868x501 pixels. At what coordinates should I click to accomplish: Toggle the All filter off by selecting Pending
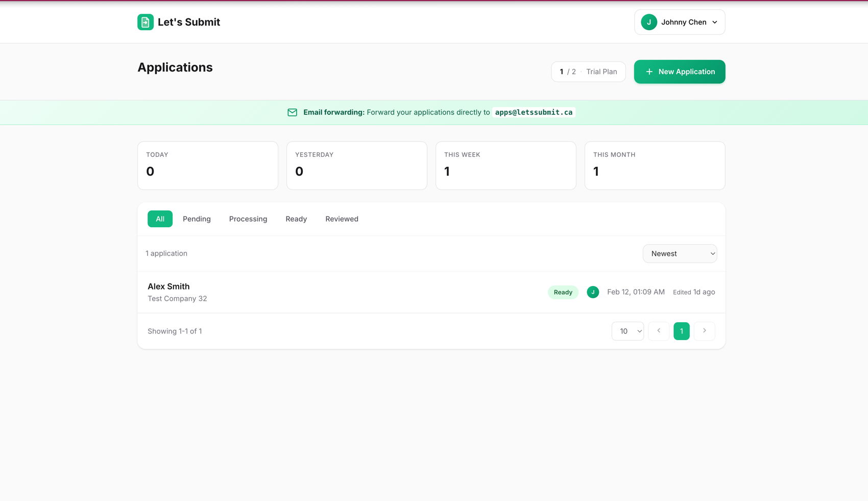[x=197, y=219]
